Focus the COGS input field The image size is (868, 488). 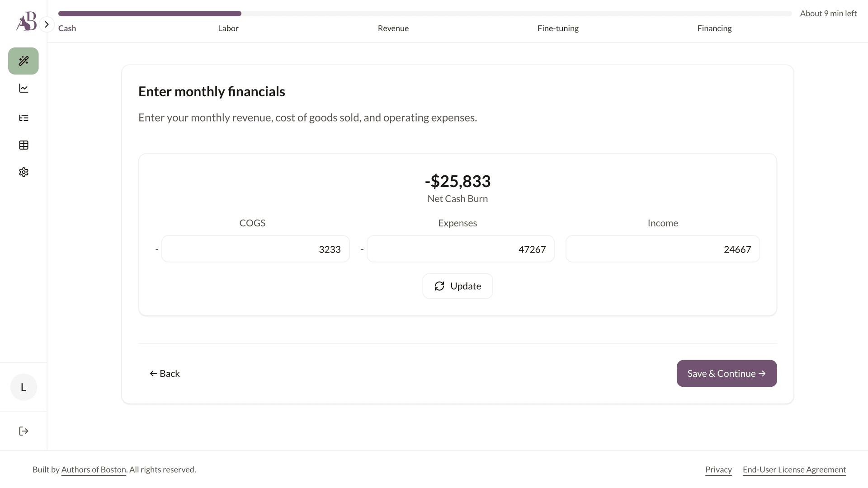tap(255, 249)
